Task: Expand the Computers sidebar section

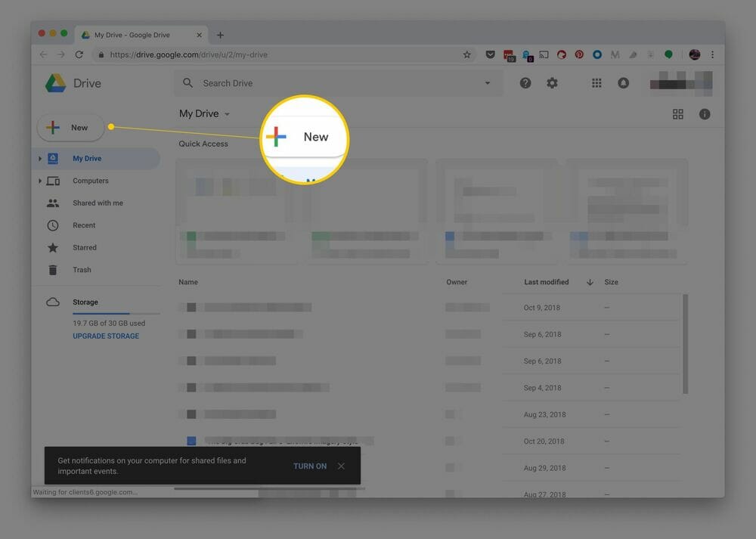Action: [40, 181]
